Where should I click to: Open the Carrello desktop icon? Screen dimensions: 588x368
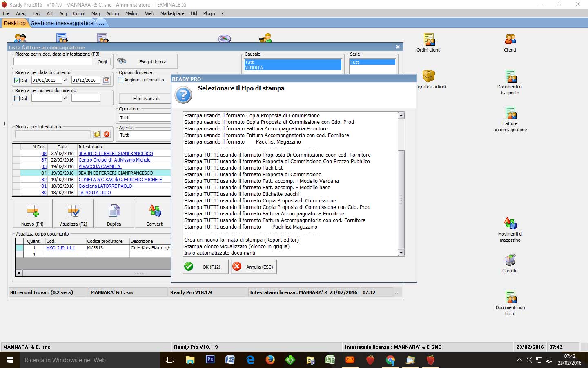coord(510,263)
